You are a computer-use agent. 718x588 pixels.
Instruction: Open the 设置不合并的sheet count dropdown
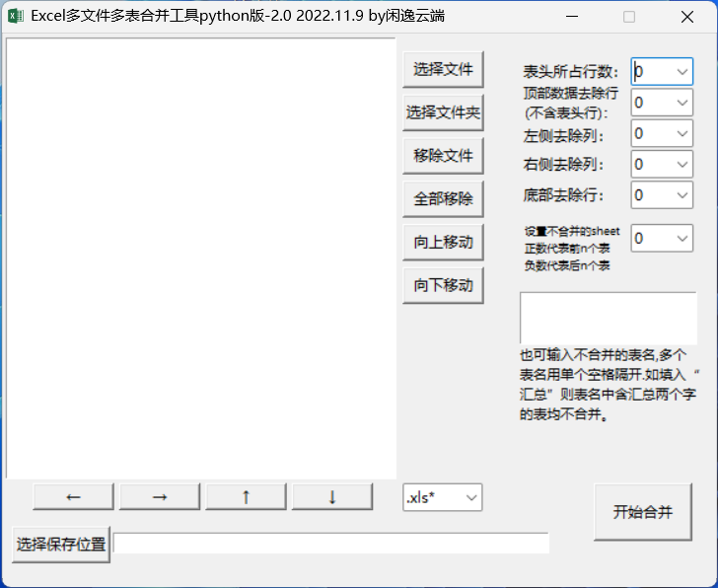coord(662,238)
